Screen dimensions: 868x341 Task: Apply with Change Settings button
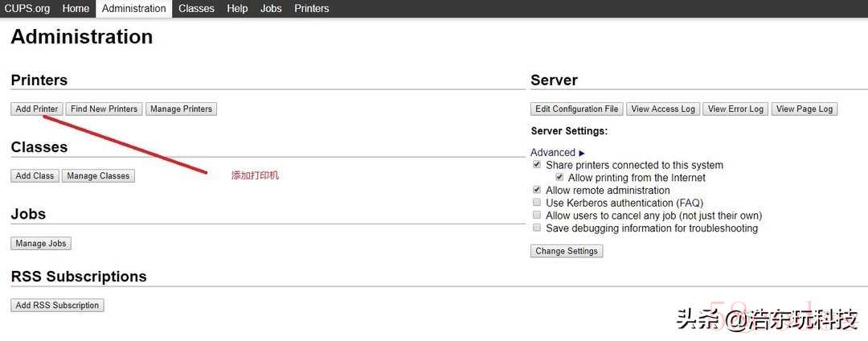(x=567, y=251)
